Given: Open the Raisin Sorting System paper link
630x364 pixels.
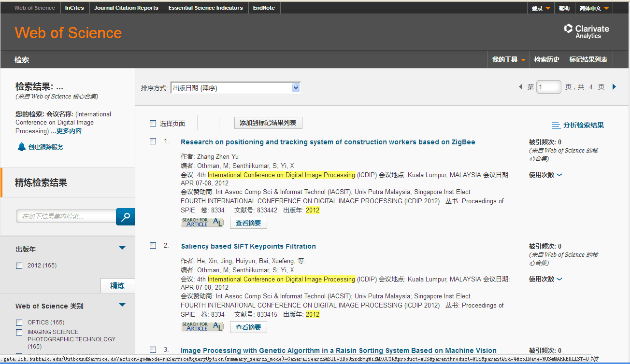Looking at the screenshot, I should (339, 350).
